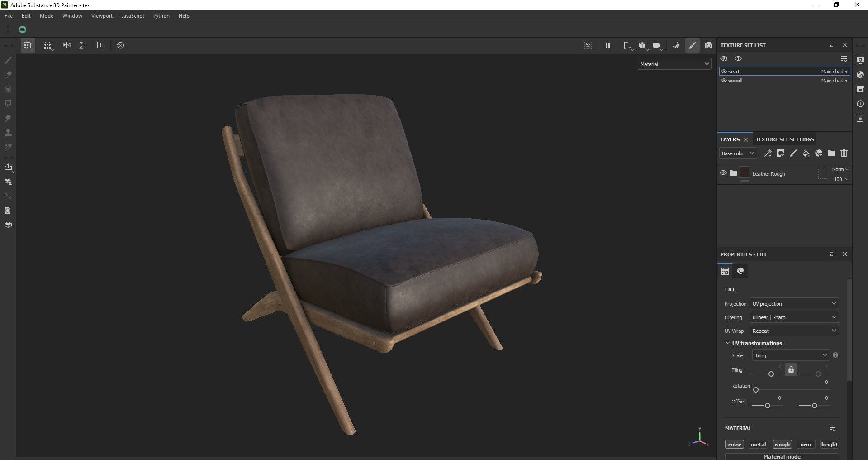The height and width of the screenshot is (460, 868).
Task: Open the UV projection dropdown
Action: tap(794, 304)
